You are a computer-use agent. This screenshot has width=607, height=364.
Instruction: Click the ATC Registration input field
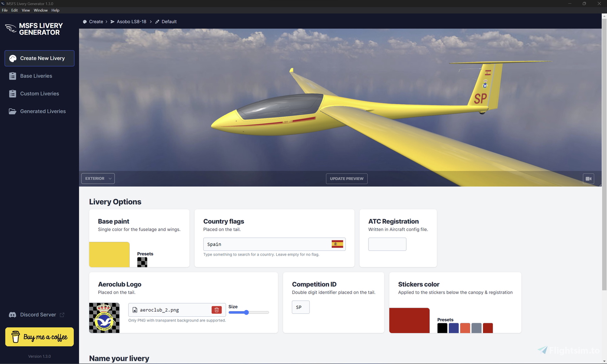point(387,244)
